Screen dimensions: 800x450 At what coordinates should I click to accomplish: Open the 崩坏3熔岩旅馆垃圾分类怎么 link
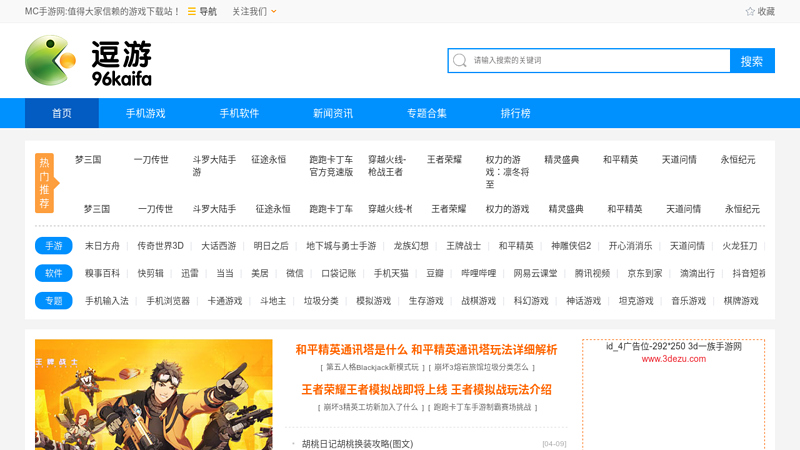point(481,367)
